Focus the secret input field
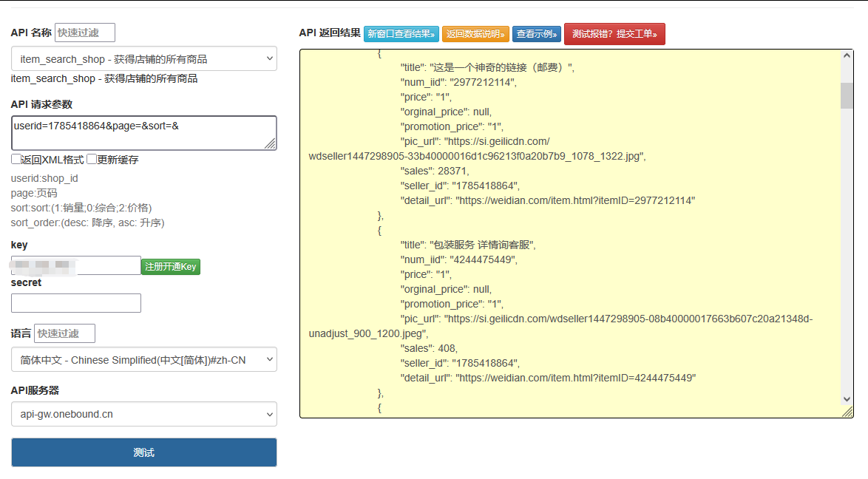The image size is (868, 479). pyautogui.click(x=76, y=303)
